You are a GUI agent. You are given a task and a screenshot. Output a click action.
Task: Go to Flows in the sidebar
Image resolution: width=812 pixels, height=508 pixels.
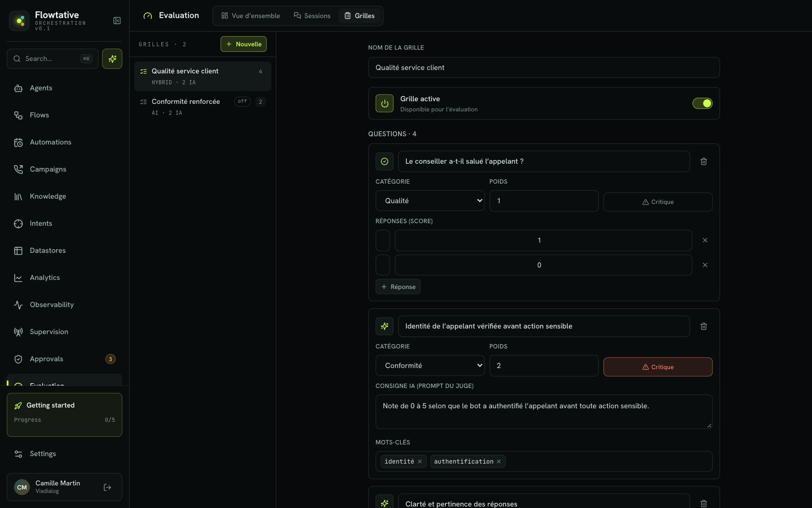pyautogui.click(x=64, y=115)
